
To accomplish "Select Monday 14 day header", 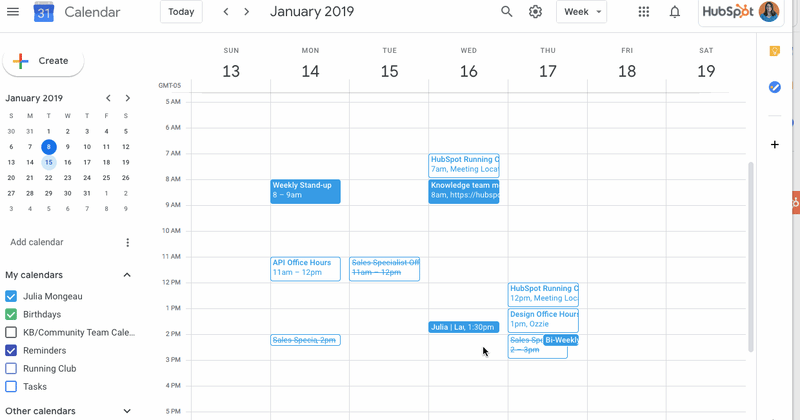I will (310, 64).
